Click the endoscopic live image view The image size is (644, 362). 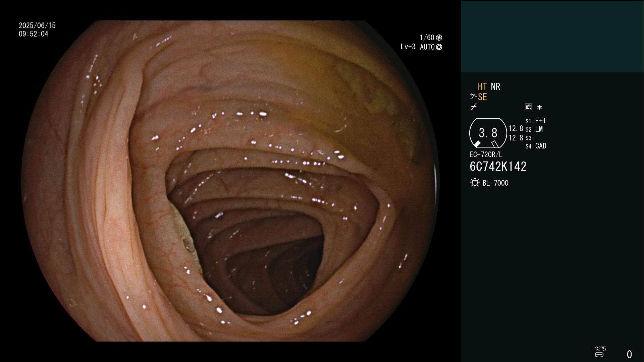[x=230, y=181]
